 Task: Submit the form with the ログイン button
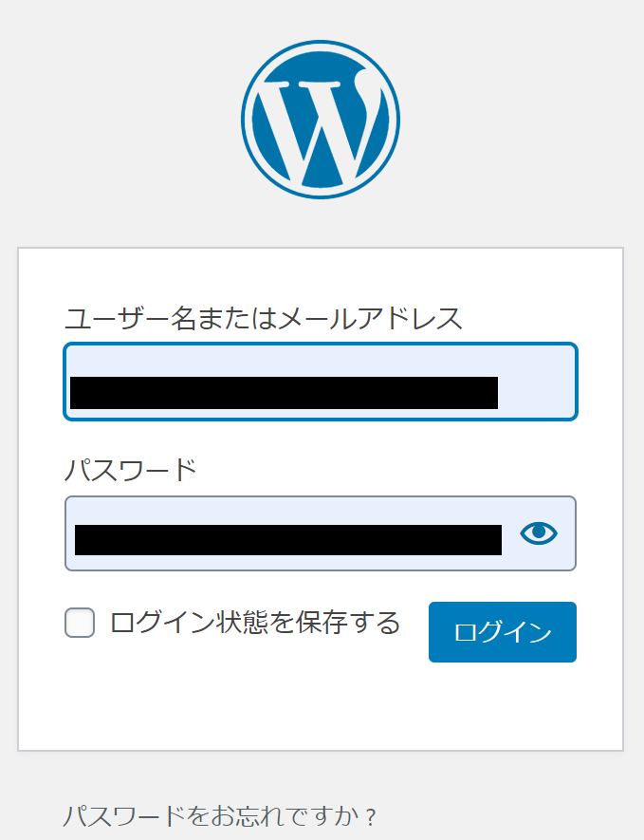pos(502,632)
